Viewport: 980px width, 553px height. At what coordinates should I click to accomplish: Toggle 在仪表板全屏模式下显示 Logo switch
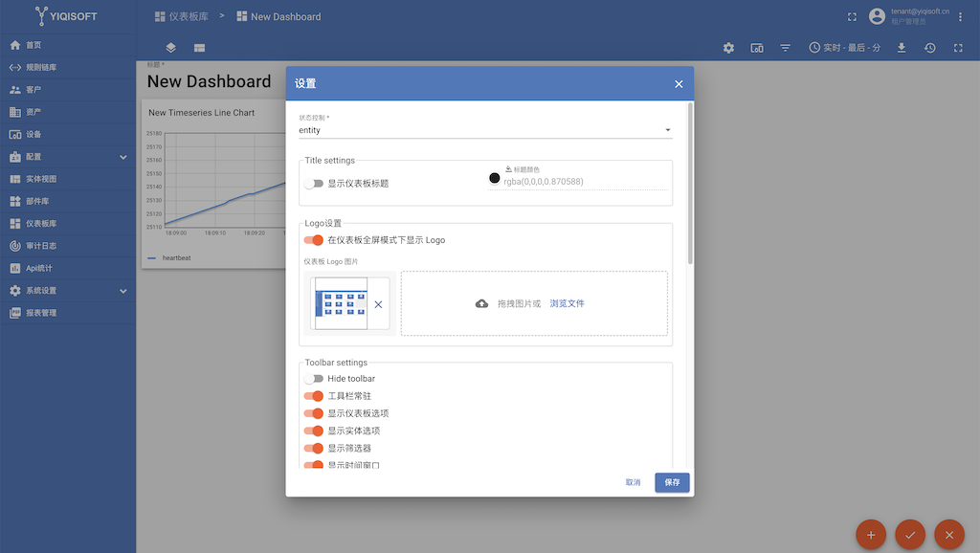[313, 240]
